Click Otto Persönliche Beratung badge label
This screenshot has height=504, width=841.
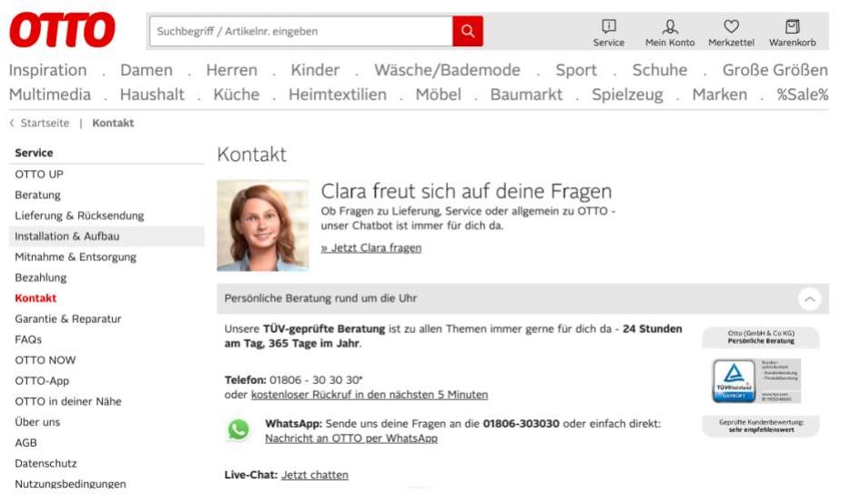point(761,337)
